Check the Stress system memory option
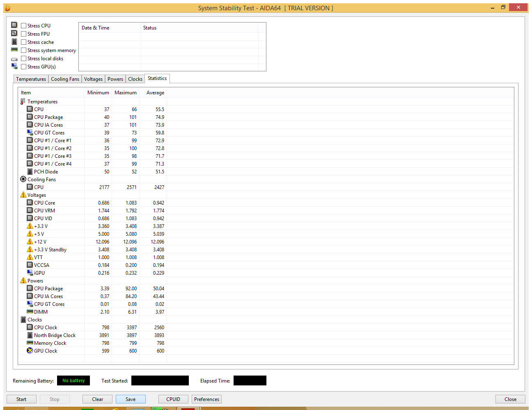532x410 pixels. coord(23,50)
